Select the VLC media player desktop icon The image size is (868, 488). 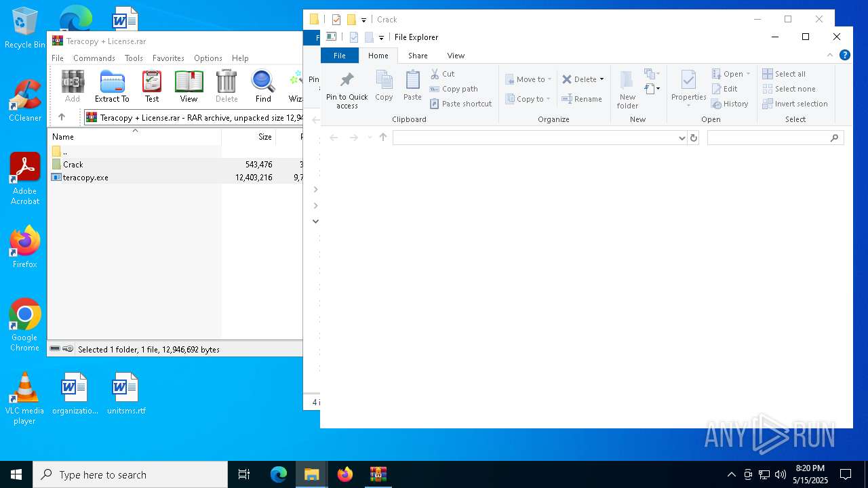click(24, 398)
